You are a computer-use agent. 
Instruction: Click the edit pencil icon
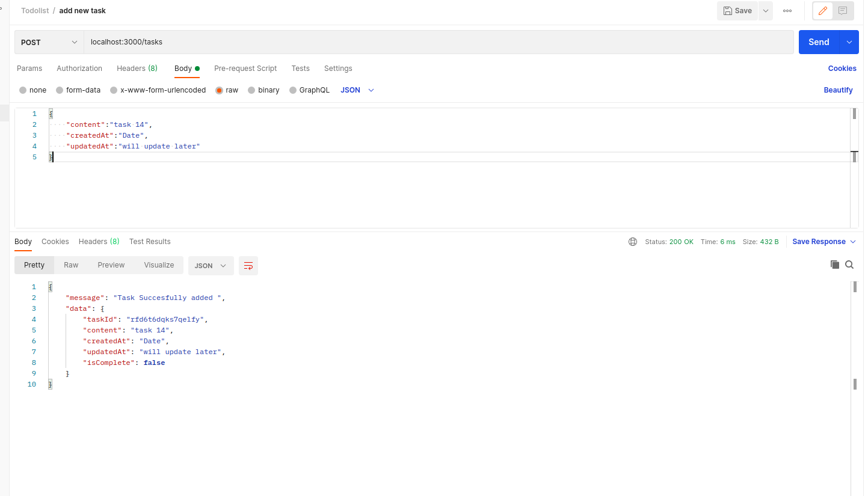823,11
